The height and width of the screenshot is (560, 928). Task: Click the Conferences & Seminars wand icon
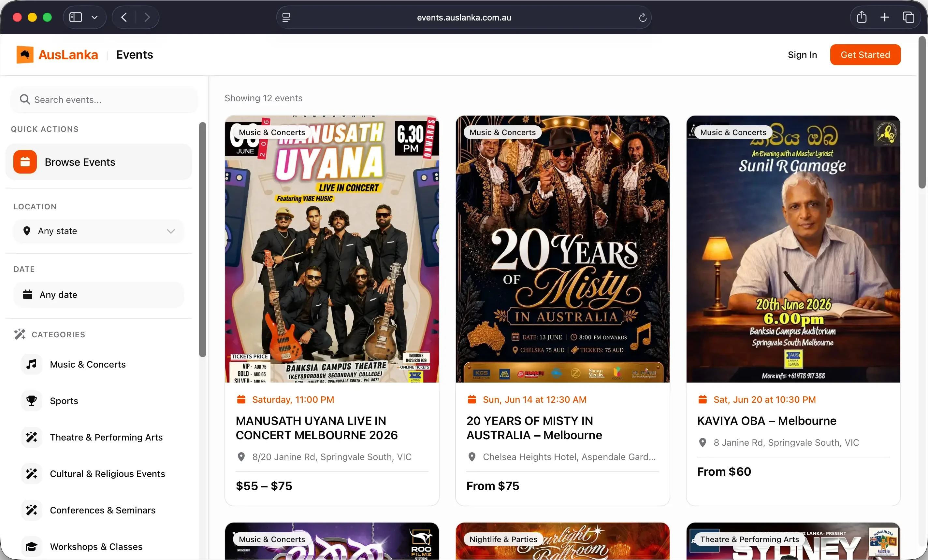coord(32,510)
